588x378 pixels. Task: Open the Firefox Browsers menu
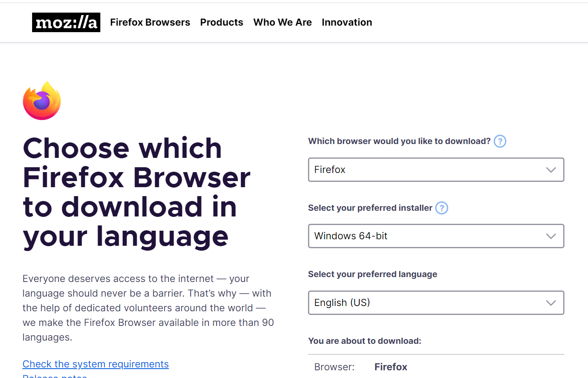[150, 22]
